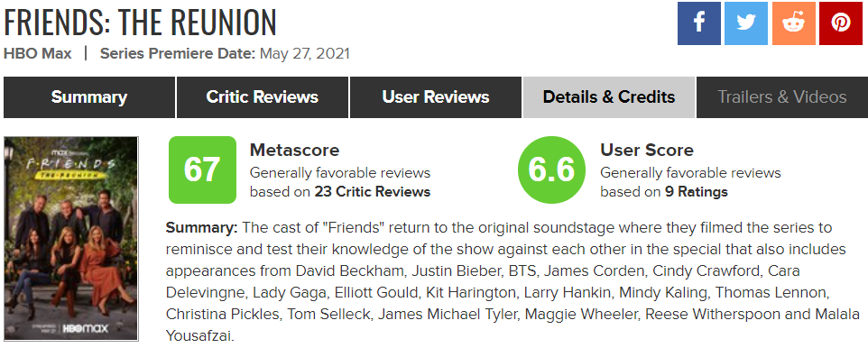Open the 9 Ratings link

pyautogui.click(x=697, y=192)
